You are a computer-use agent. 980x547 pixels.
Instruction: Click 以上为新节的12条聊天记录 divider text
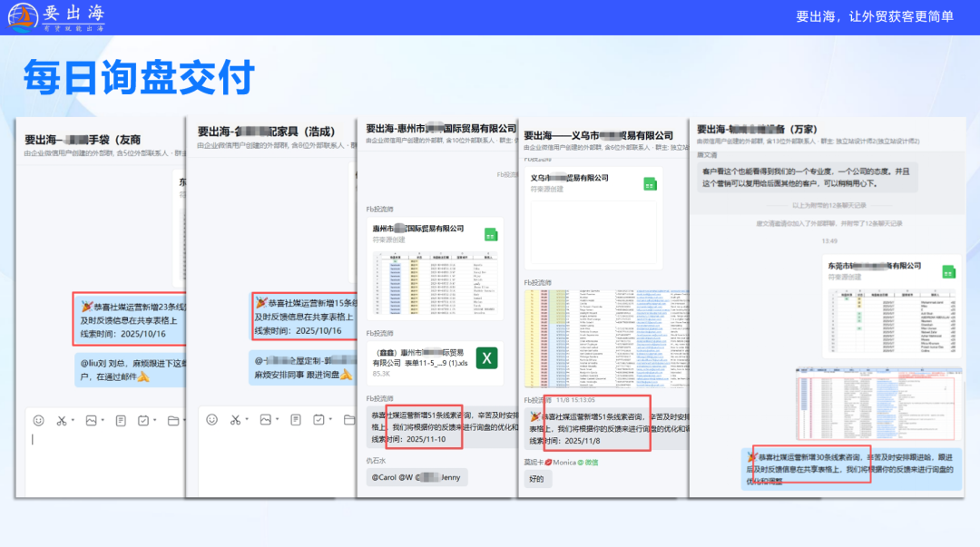tap(829, 205)
